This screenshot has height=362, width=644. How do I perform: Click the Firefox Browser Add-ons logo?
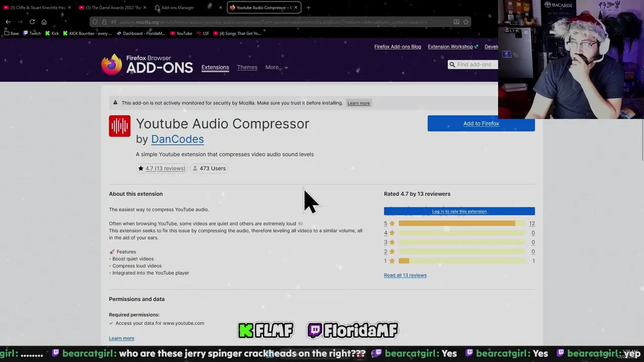(x=147, y=64)
